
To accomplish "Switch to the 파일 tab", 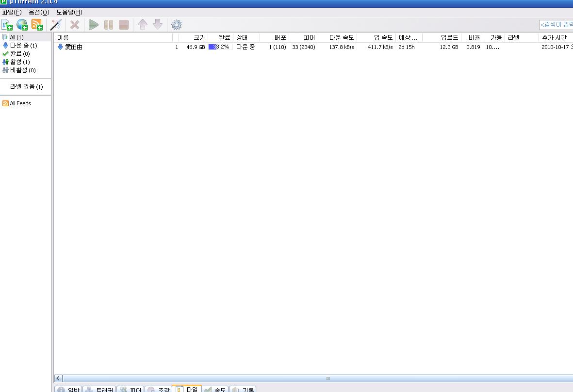I will point(187,389).
